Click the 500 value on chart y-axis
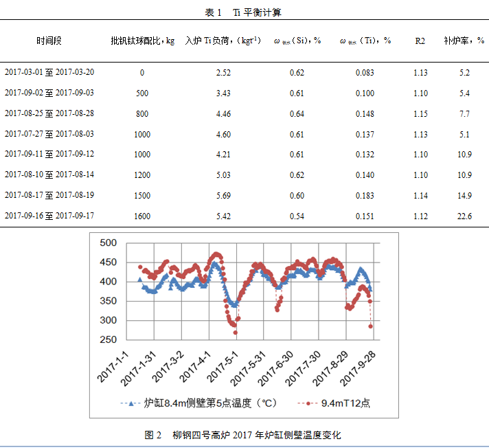The width and height of the screenshot is (489, 448). coord(109,243)
